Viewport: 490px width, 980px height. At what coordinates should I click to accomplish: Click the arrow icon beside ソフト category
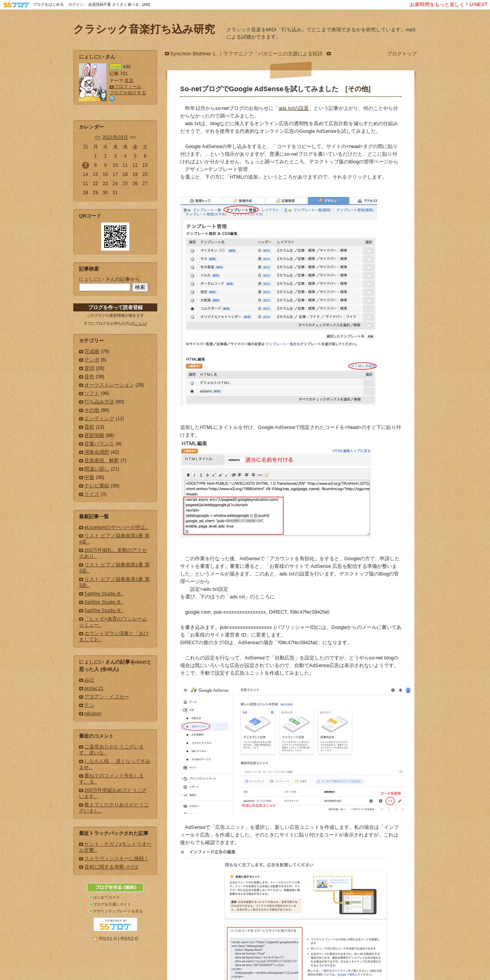click(x=81, y=393)
